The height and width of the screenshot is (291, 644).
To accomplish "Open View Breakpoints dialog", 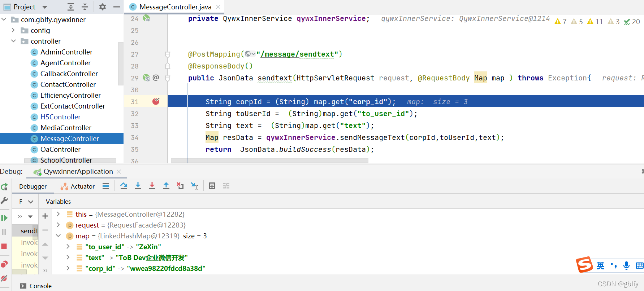I will [x=4, y=264].
